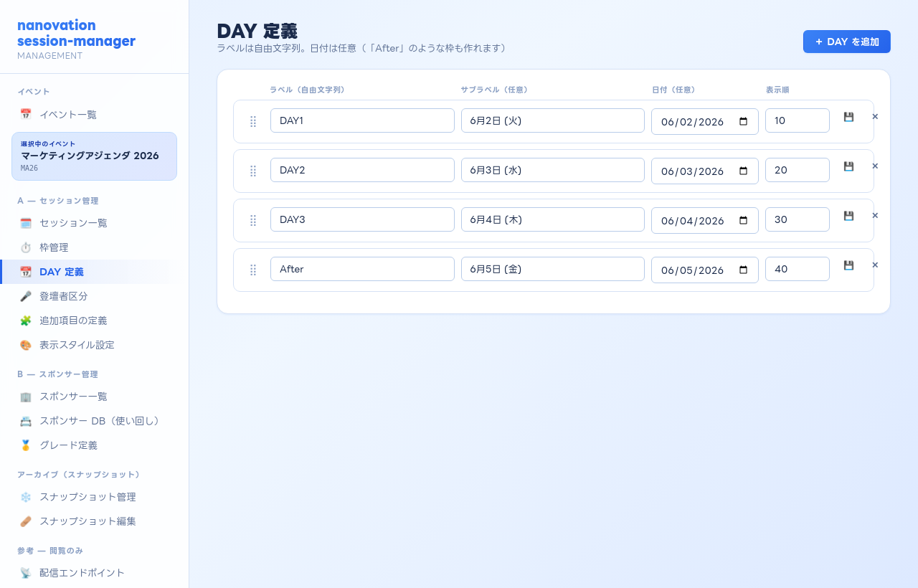Click the drag handle of DAY2 row
The width and height of the screenshot is (918, 588).
(252, 171)
